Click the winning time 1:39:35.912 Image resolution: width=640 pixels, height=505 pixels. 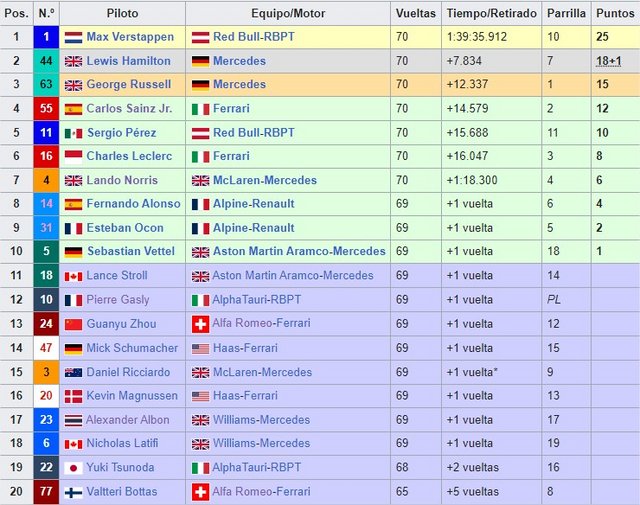pyautogui.click(x=477, y=37)
